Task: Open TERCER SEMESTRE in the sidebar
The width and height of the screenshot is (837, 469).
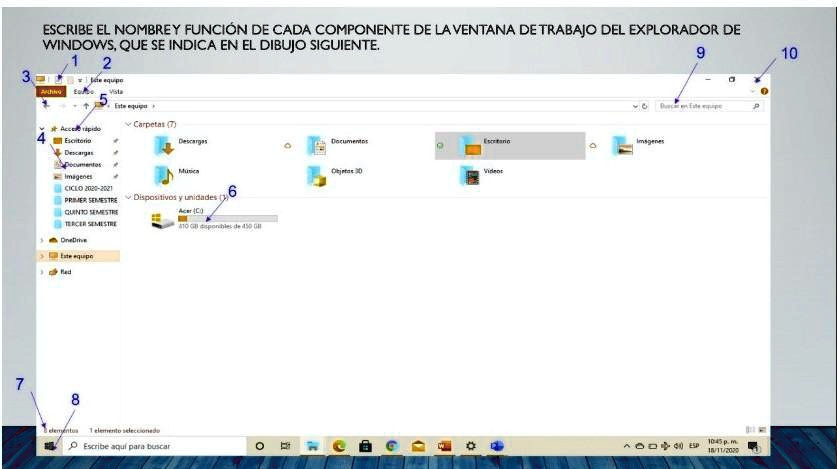Action: pos(90,224)
